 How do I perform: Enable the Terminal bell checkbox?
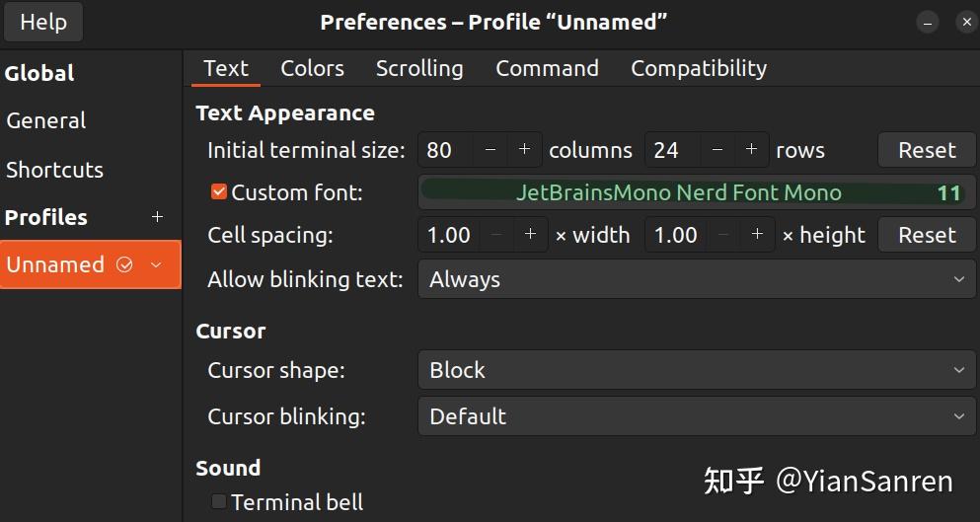[x=219, y=502]
